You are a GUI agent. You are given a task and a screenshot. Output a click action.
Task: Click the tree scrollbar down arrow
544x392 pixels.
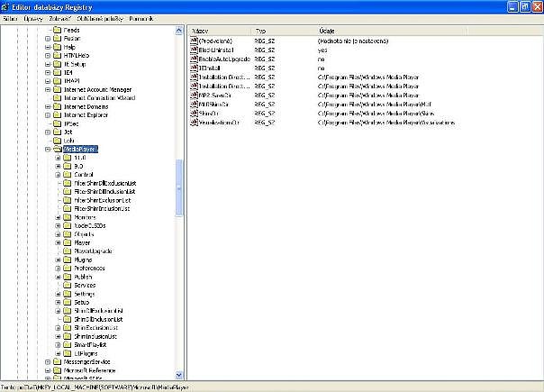179,375
